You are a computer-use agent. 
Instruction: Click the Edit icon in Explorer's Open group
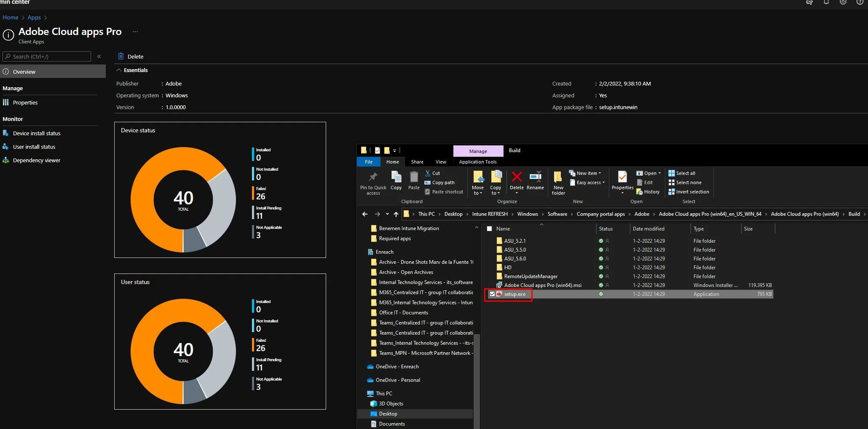click(640, 182)
